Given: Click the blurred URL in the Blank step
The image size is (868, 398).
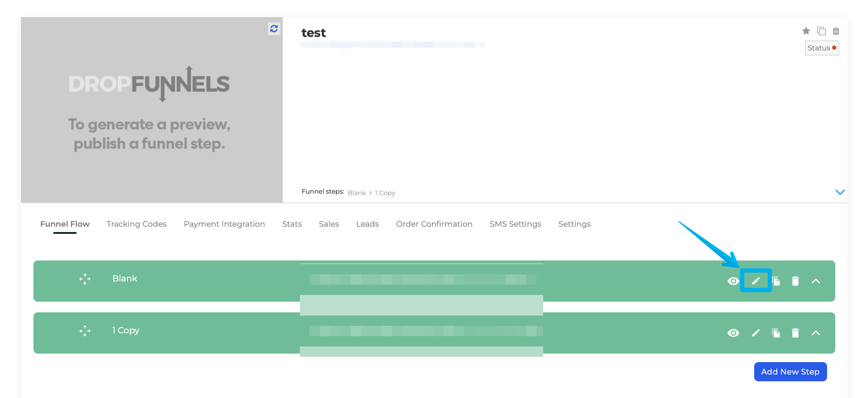Looking at the screenshot, I should pos(423,280).
